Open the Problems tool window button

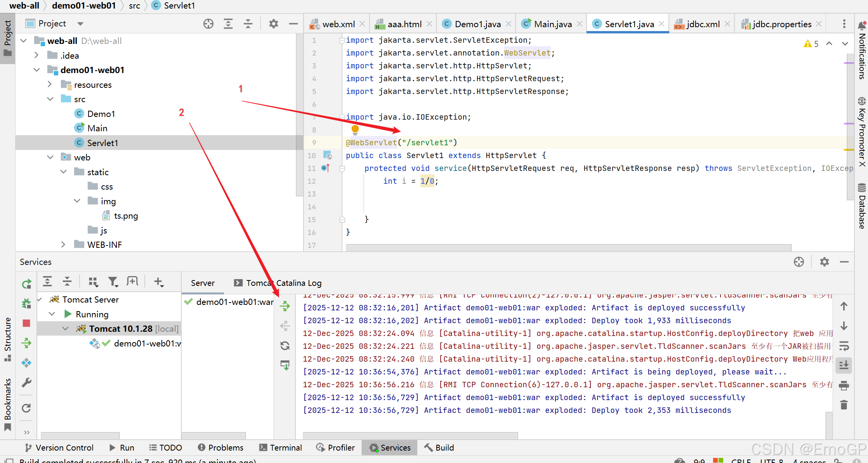pos(220,447)
